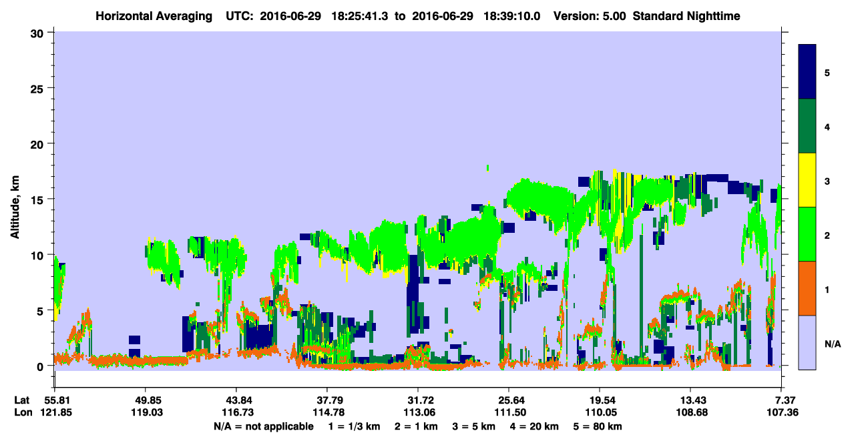The width and height of the screenshot is (868, 445).
Task: Click the yellow colorbar segment labeled 3
Action: coord(807,180)
